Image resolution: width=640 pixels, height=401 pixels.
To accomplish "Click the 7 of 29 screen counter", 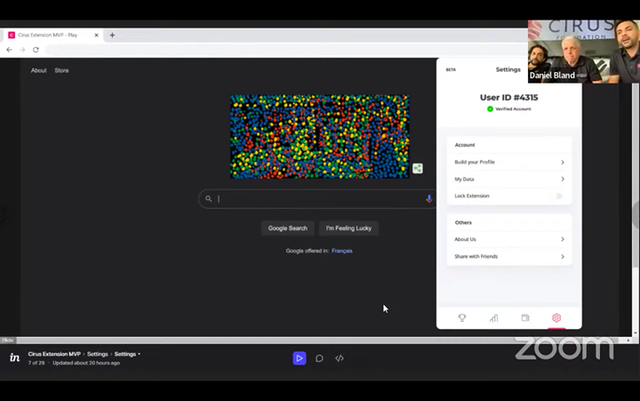I will [36, 363].
